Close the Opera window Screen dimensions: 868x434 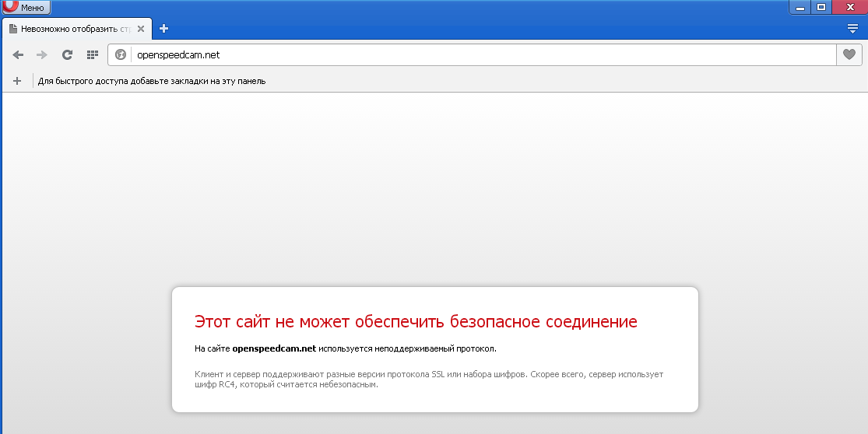[849, 7]
